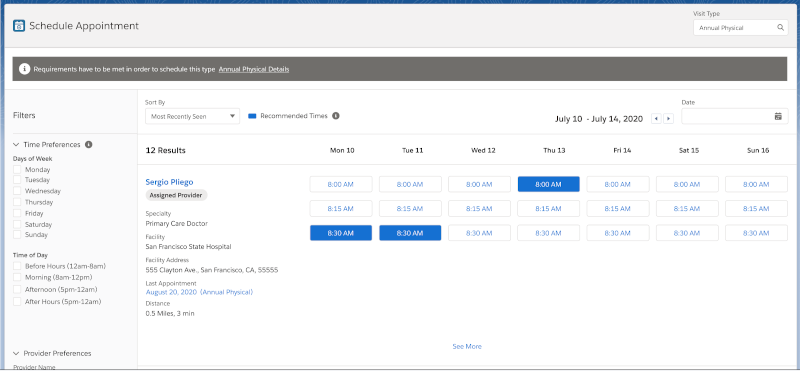The image size is (800, 371).
Task: Select recommended Tue 11 8:30 AM slot
Action: pyautogui.click(x=410, y=233)
